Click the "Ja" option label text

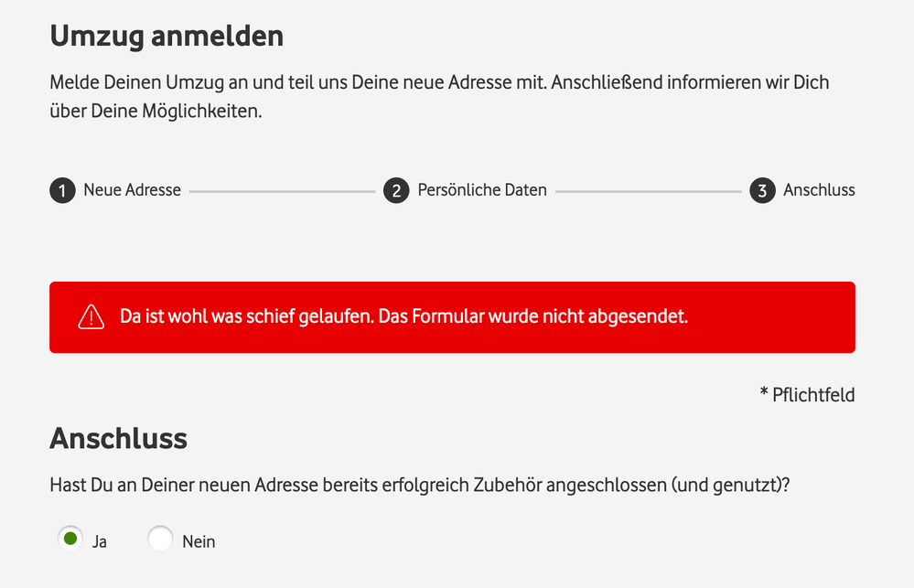[x=100, y=541]
